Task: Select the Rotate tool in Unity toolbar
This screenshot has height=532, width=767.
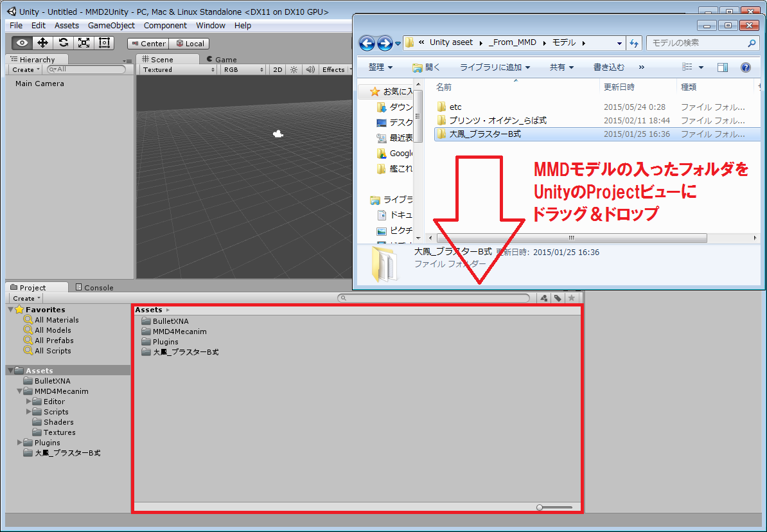Action: 63,43
